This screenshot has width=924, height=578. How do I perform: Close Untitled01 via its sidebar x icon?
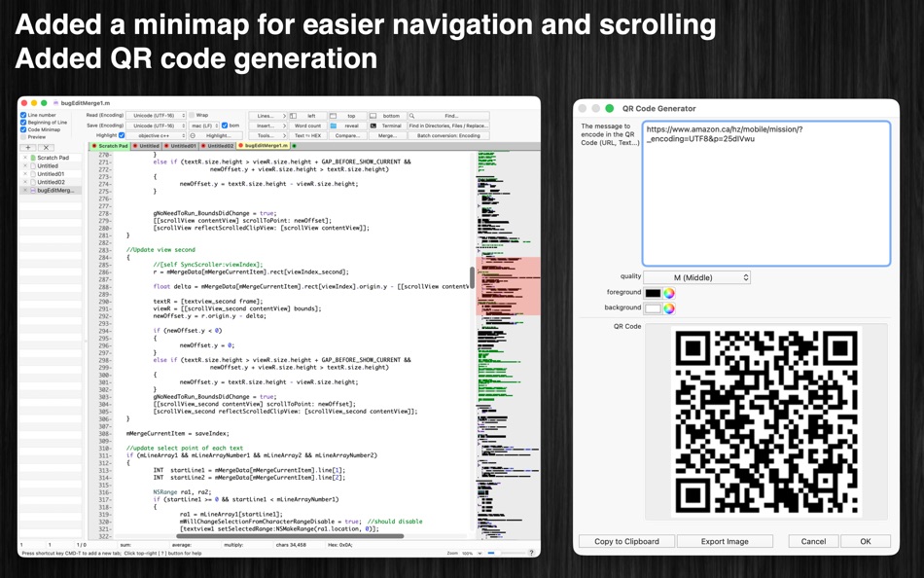coord(24,174)
